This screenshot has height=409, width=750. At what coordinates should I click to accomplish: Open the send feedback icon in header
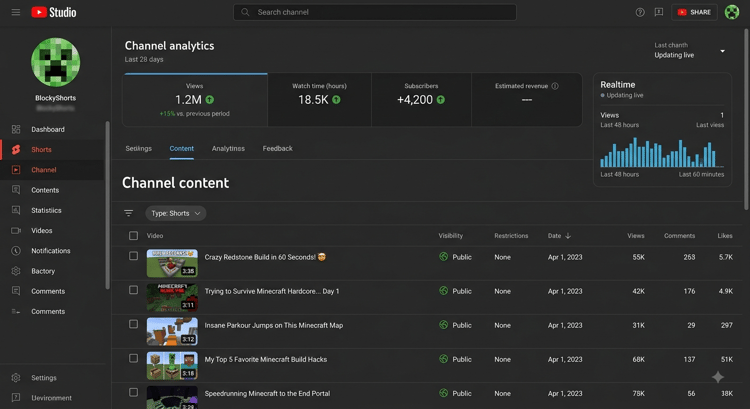point(659,12)
